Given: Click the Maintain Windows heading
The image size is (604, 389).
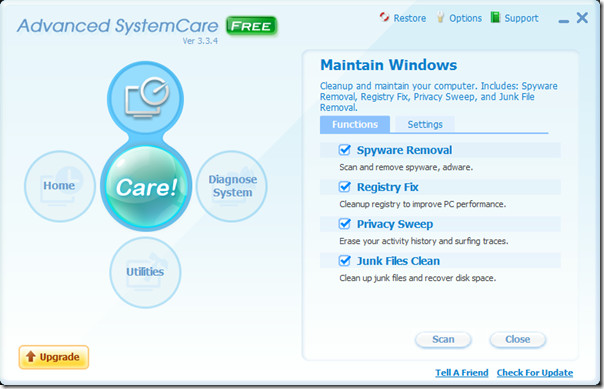Looking at the screenshot, I should click(389, 65).
